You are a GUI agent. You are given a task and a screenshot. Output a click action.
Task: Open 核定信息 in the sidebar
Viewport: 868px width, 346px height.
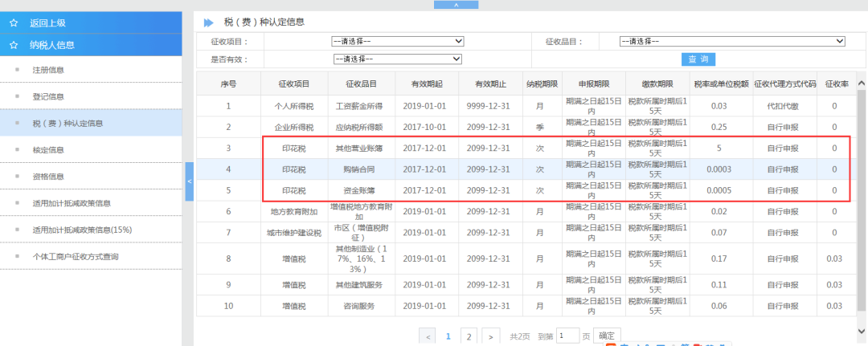click(91, 150)
